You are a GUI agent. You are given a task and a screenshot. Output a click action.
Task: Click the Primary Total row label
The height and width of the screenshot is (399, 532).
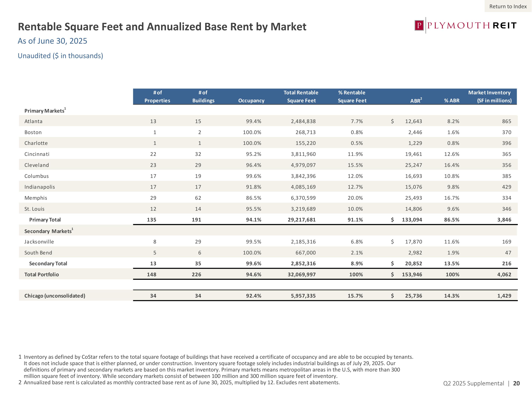45,220
